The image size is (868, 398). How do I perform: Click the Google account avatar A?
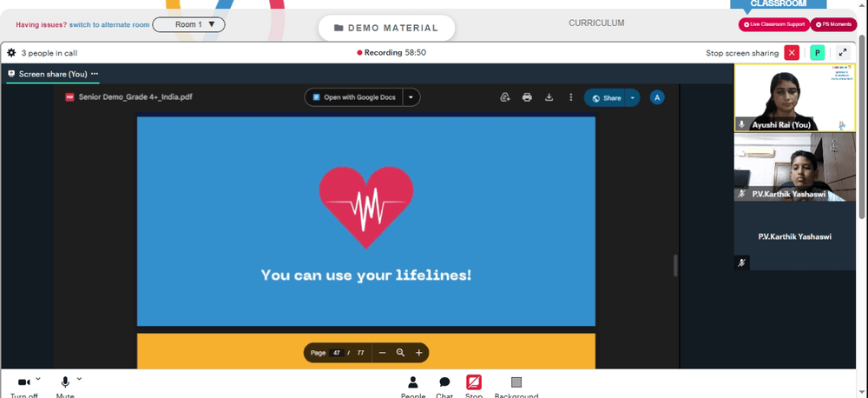pyautogui.click(x=656, y=97)
